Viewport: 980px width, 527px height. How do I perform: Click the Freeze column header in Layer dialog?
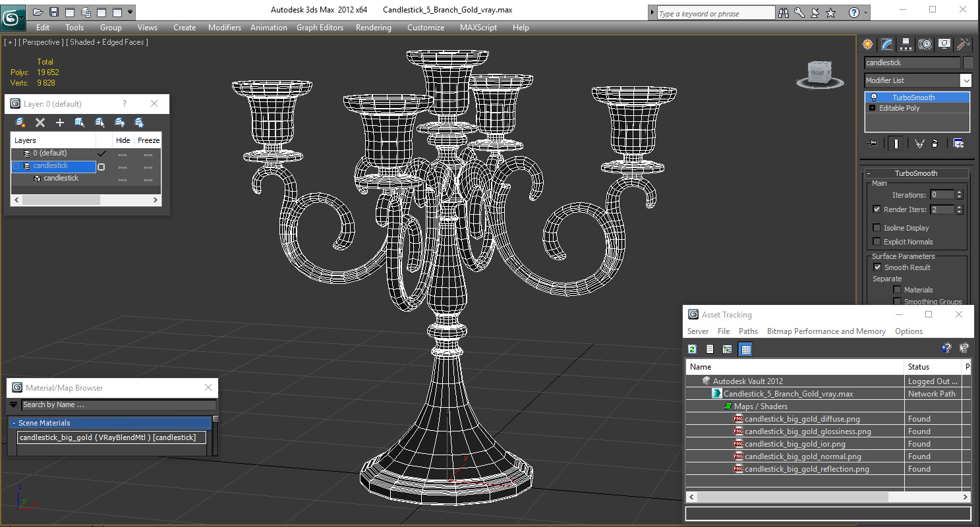point(149,140)
